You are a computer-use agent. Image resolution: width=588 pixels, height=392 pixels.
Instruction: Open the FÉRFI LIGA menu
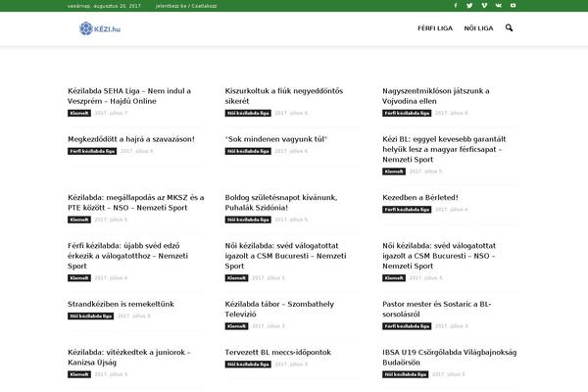tap(435, 28)
